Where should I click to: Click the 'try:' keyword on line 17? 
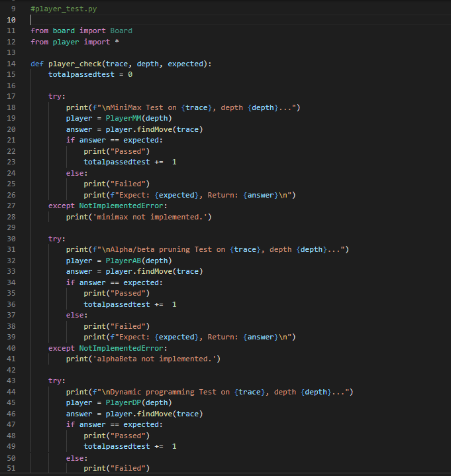pos(57,96)
